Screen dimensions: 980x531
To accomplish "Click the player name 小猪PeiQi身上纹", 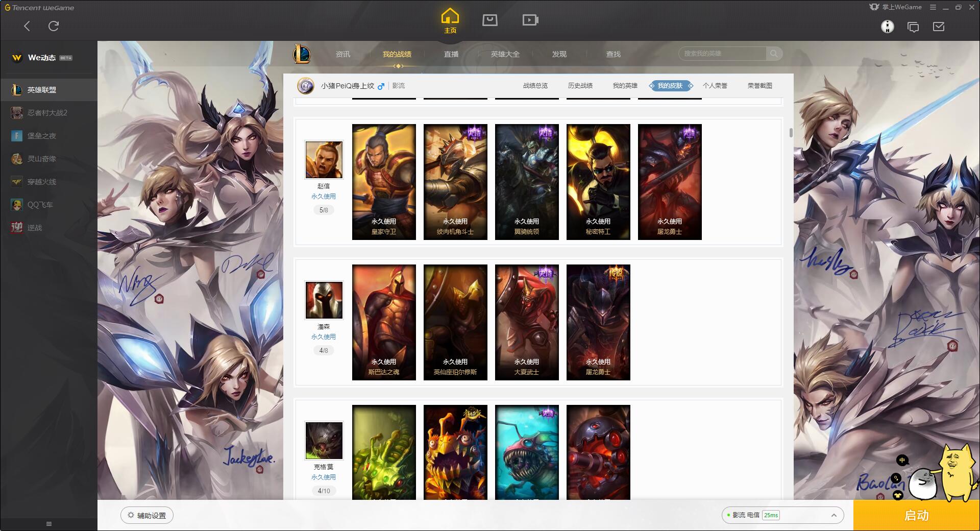I will click(348, 86).
